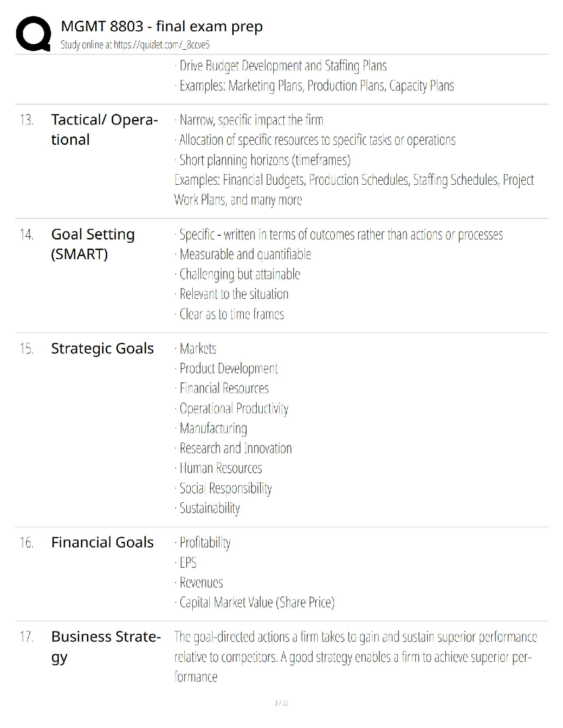Viewport: 563px width, 728px height.
Task: Select the Goal Setting (SMART) term
Action: click(x=93, y=244)
